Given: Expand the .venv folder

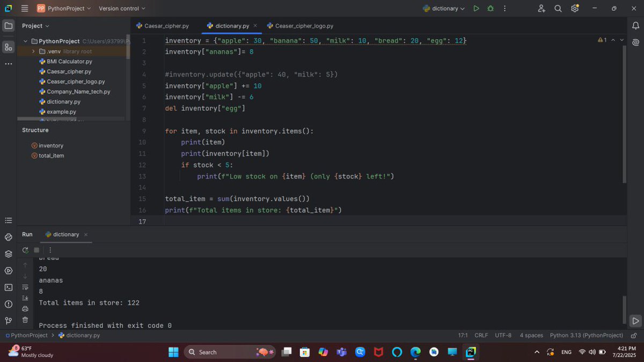Looking at the screenshot, I should (33, 51).
